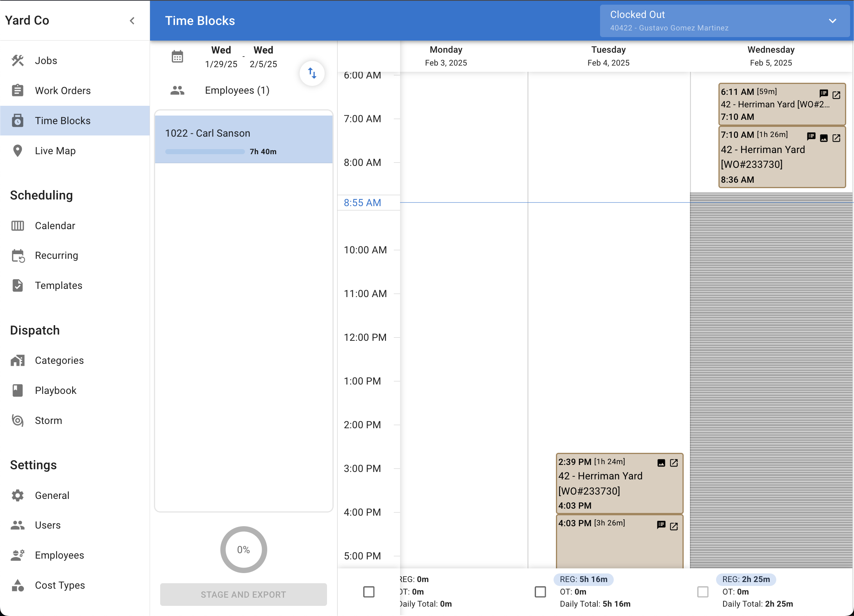The height and width of the screenshot is (616, 854).
Task: Click image icon on 7:10 AM block
Action: coord(824,138)
